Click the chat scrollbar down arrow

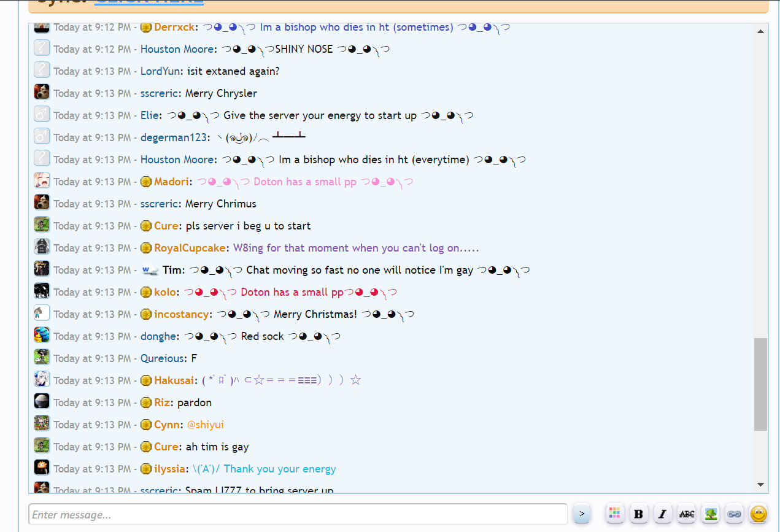[760, 485]
